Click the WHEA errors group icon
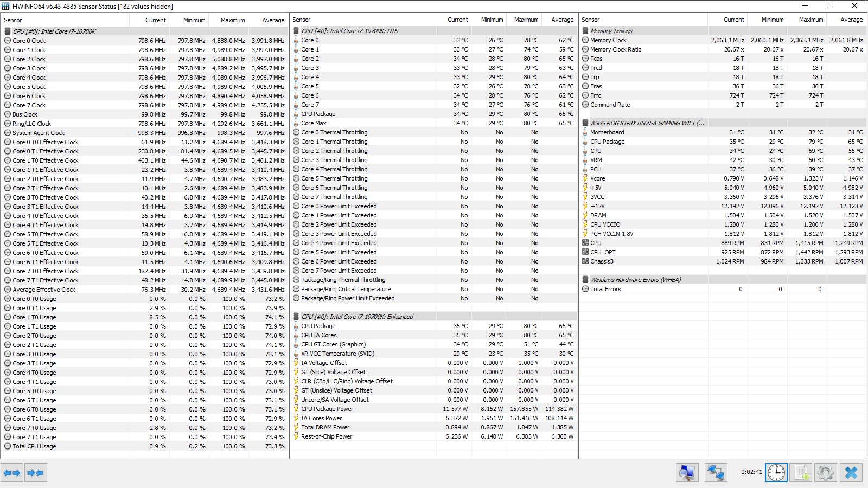Screen dimensions: 868x488 [x=585, y=280]
